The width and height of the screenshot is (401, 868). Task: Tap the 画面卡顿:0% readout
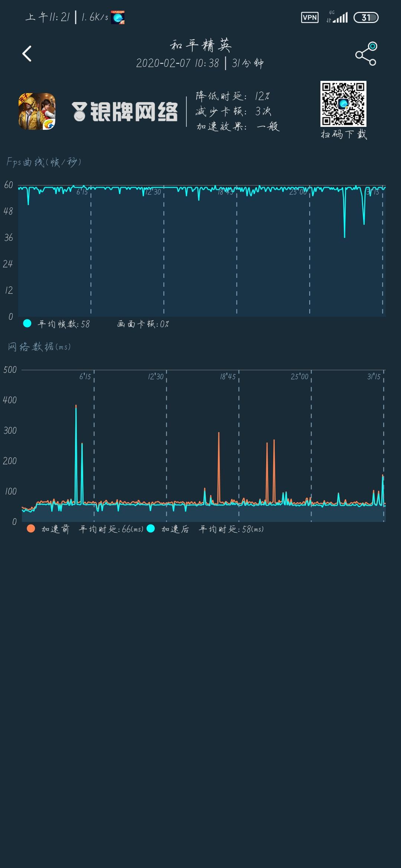[x=143, y=324]
